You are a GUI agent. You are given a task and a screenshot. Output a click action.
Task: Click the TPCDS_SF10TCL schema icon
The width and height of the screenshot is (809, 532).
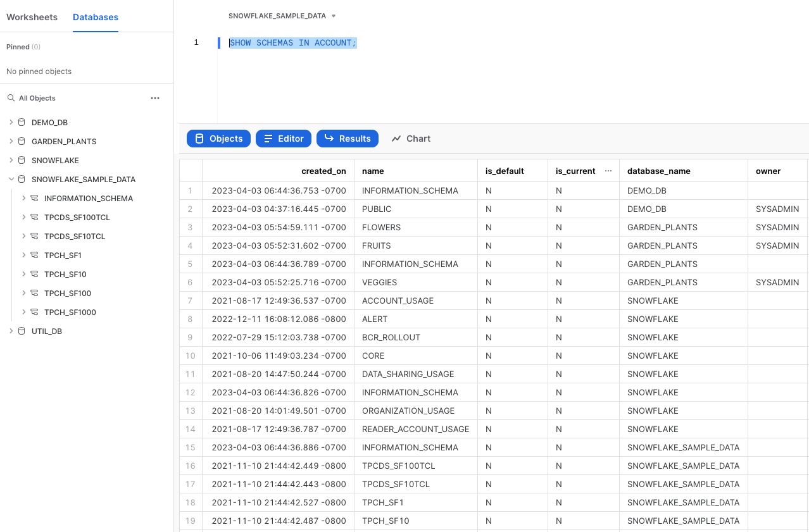click(34, 236)
